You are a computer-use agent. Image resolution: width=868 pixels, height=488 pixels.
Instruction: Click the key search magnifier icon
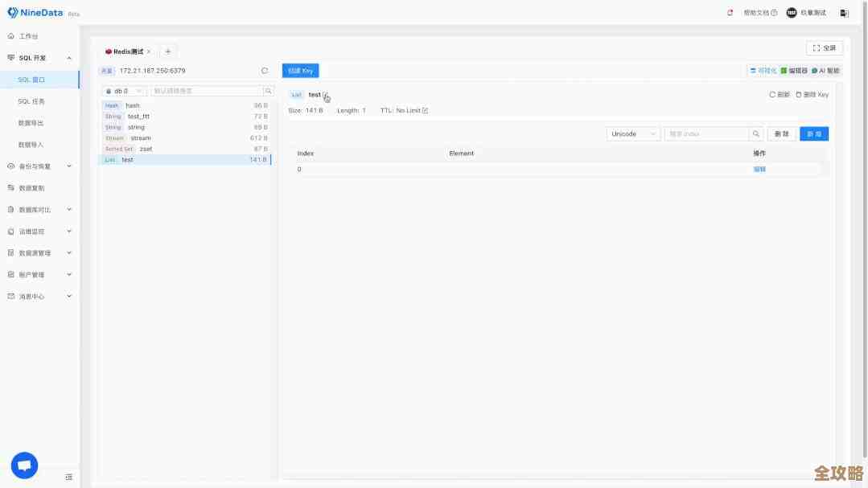click(269, 92)
